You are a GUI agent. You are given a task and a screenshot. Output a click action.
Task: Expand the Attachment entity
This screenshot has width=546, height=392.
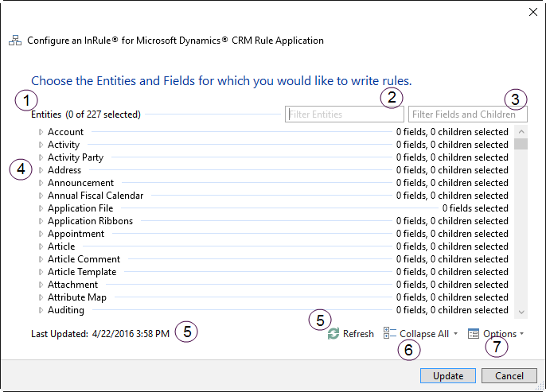[41, 285]
